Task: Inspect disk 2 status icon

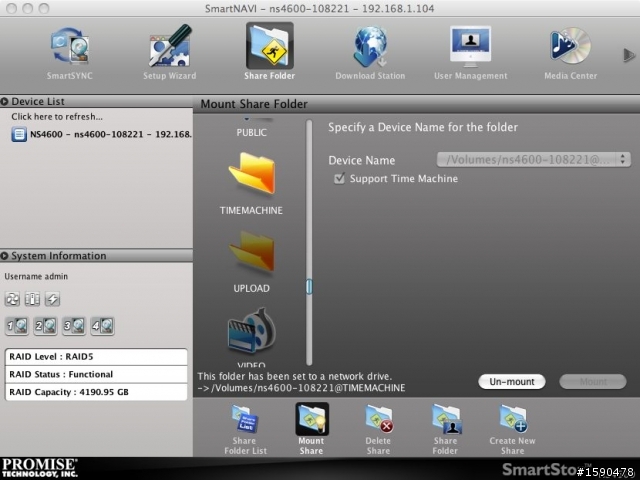Action: click(45, 326)
